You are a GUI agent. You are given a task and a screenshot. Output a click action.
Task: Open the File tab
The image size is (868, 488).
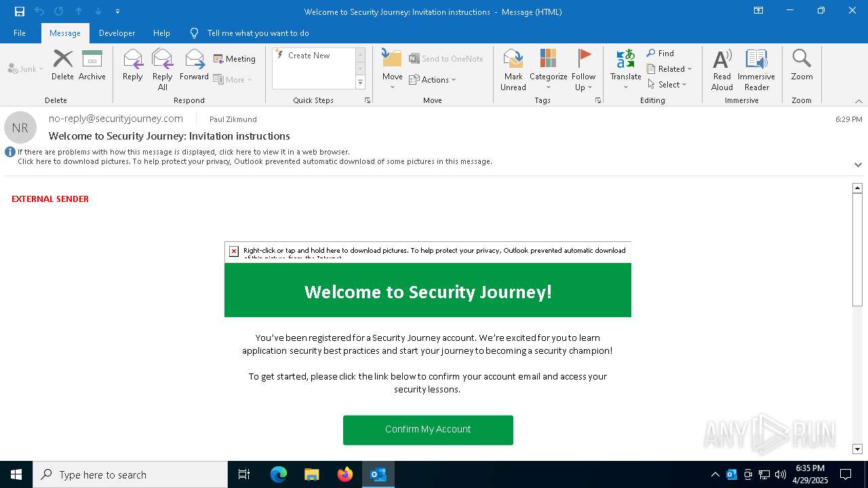(20, 33)
